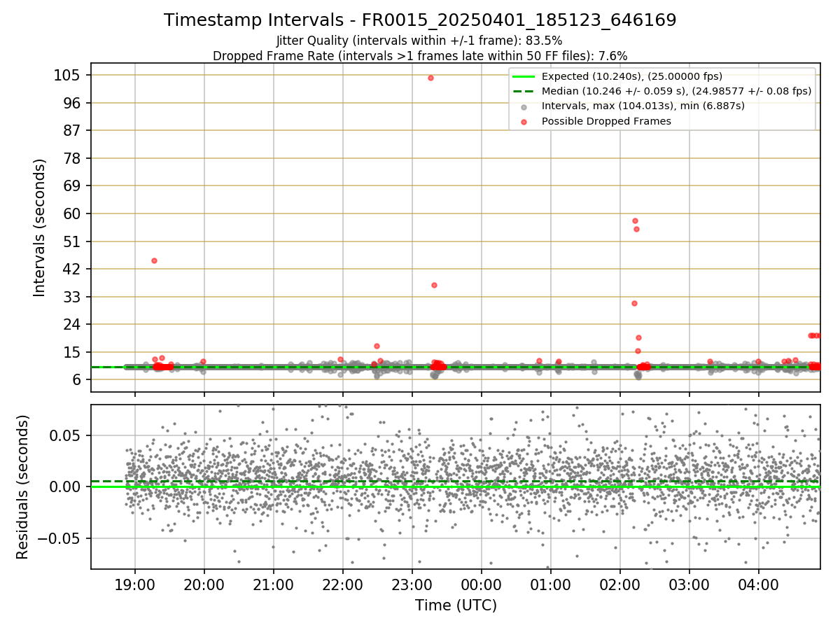This screenshot has height=630, width=840.
Task: Select the 'Dropped Frame Rate' subtitle line
Action: 420,55
